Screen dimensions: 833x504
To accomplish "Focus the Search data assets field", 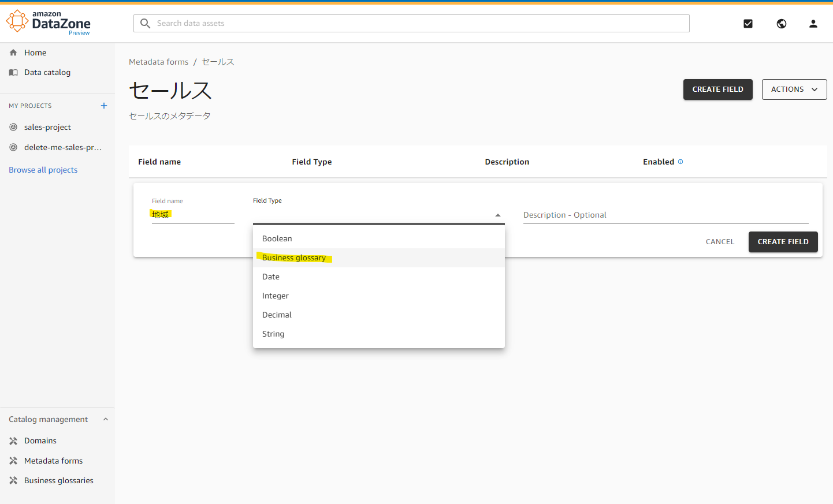I will click(411, 23).
